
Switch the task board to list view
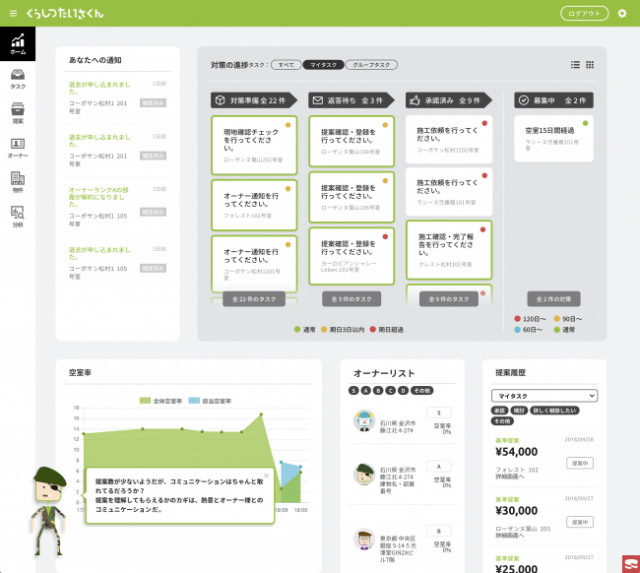[x=575, y=65]
